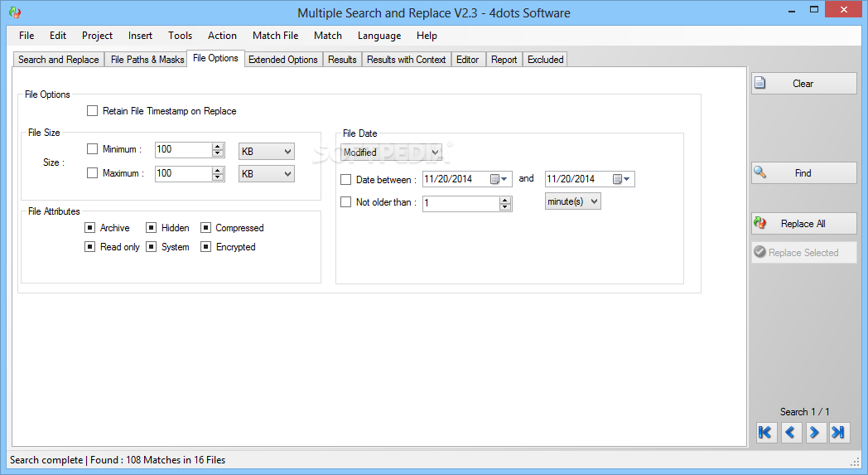The width and height of the screenshot is (868, 475).
Task: Open the Tools menu
Action: pyautogui.click(x=180, y=36)
